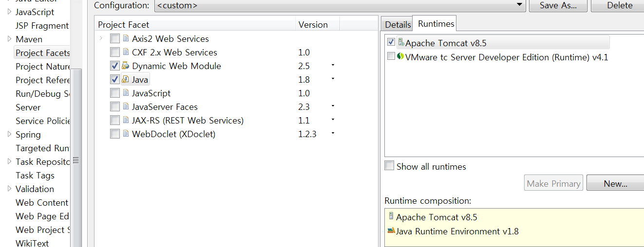Screen dimensions: 644x247
Task: Expand the Task Repository tree node
Action: click(9, 161)
